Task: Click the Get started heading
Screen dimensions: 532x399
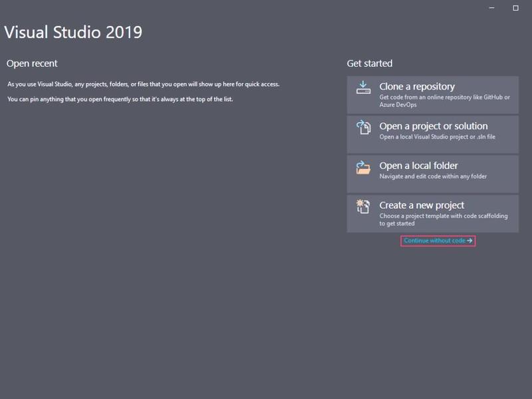Action: pyautogui.click(x=370, y=63)
